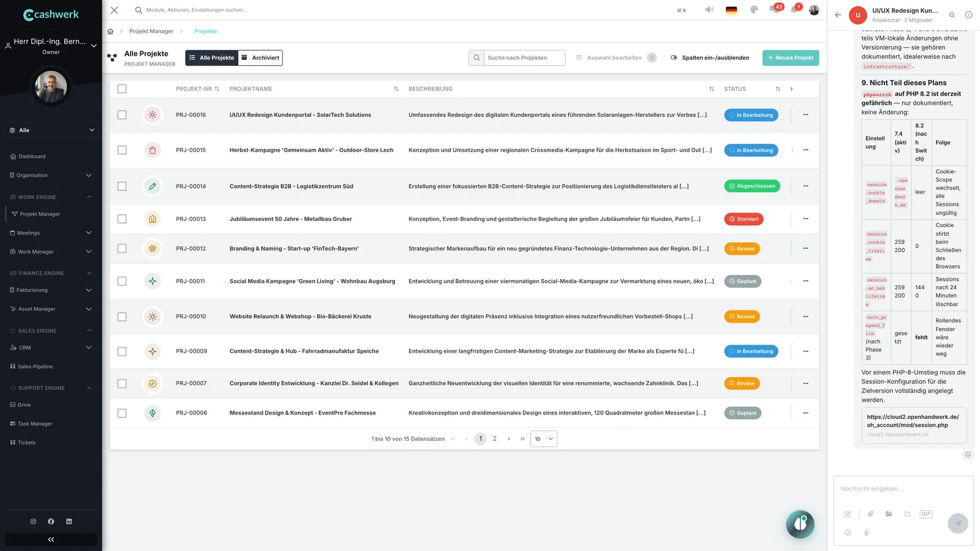Open chat messages with 43 badge

[775, 10]
